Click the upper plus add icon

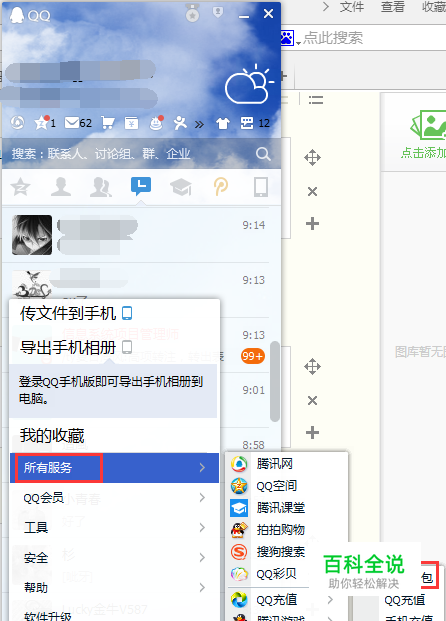(x=312, y=224)
